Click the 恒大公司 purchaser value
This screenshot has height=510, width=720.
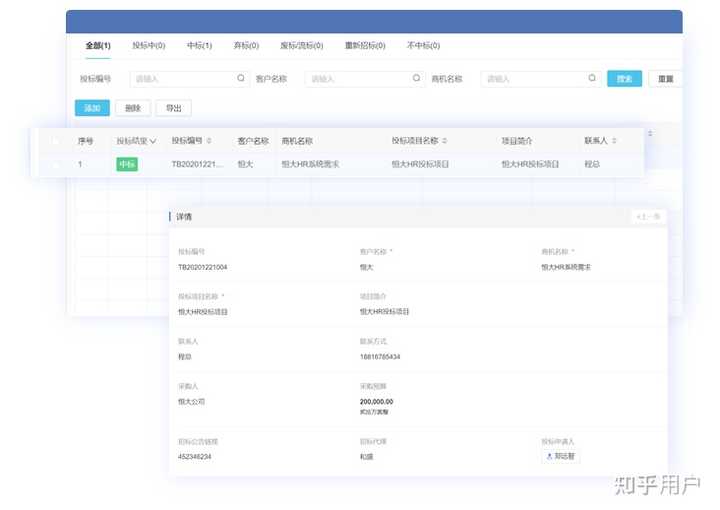point(191,402)
